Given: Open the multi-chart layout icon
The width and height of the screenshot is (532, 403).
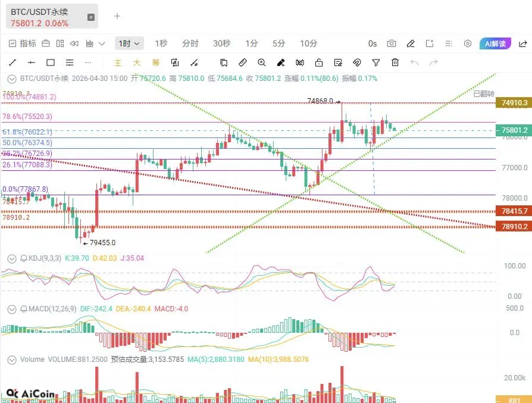Looking at the screenshot, I should click(60, 43).
